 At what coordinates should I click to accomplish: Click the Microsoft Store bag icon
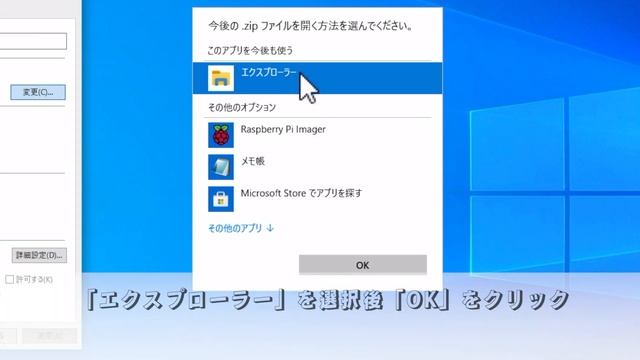(221, 199)
